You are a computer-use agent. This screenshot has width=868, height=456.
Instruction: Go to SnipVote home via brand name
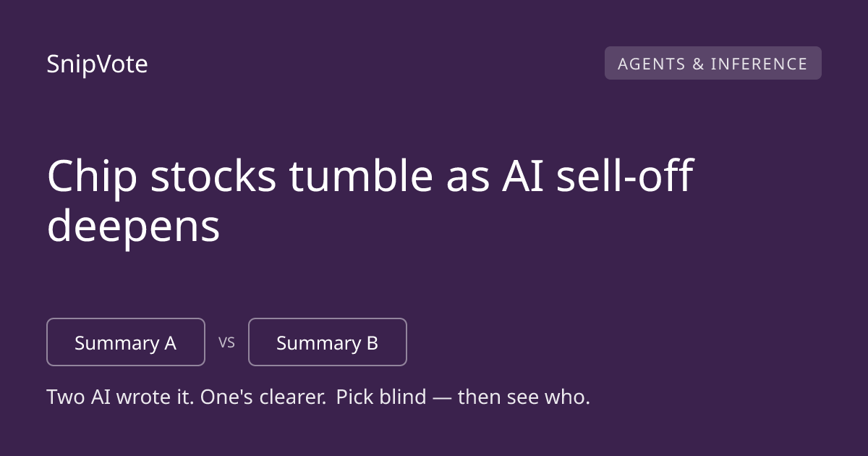97,64
